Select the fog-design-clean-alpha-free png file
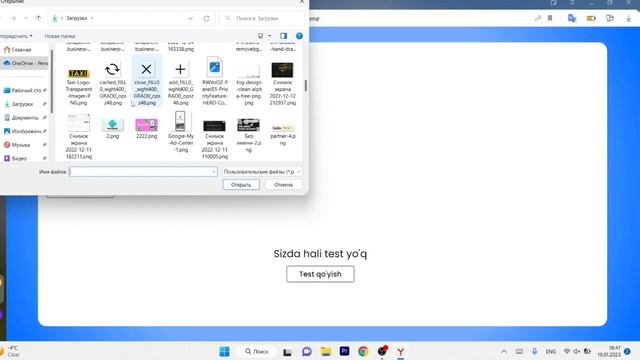 pos(249,84)
